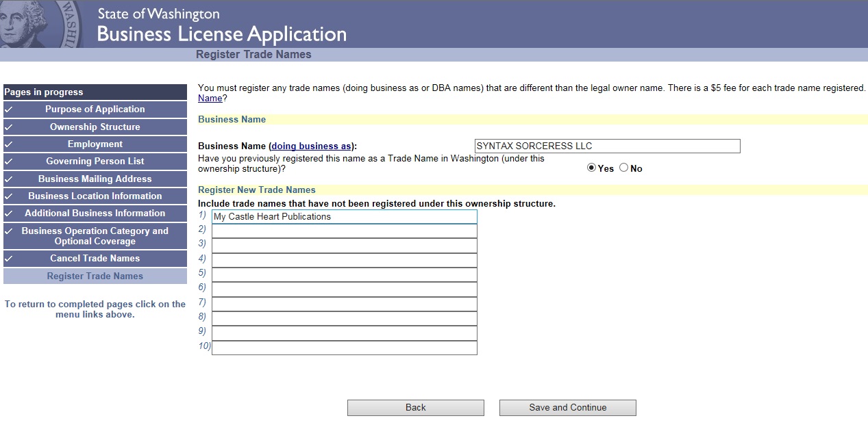The height and width of the screenshot is (427, 868).
Task: Open Business Mailing Address page
Action: pos(95,179)
